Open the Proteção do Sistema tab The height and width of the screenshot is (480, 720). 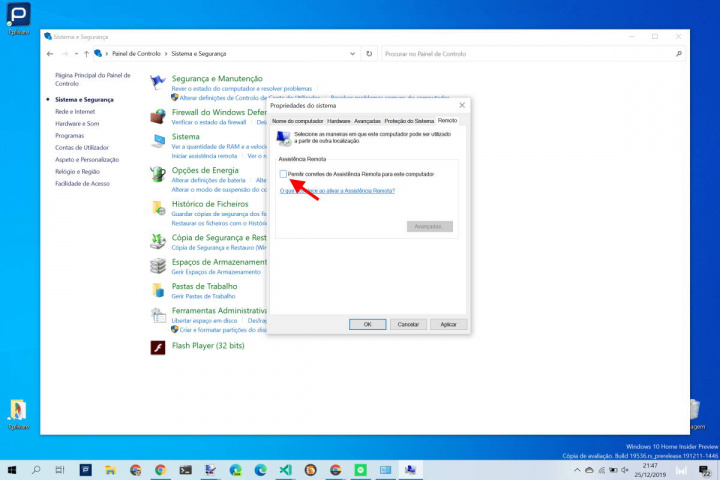pos(410,120)
